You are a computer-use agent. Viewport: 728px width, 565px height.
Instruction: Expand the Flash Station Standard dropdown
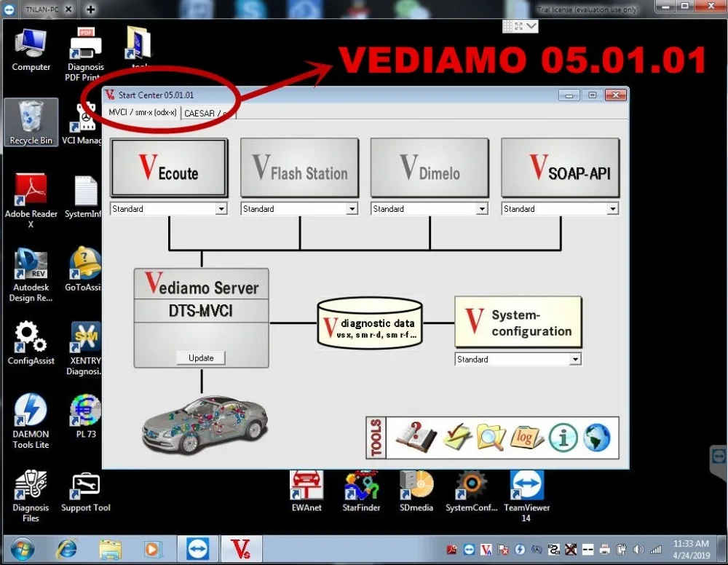point(352,209)
